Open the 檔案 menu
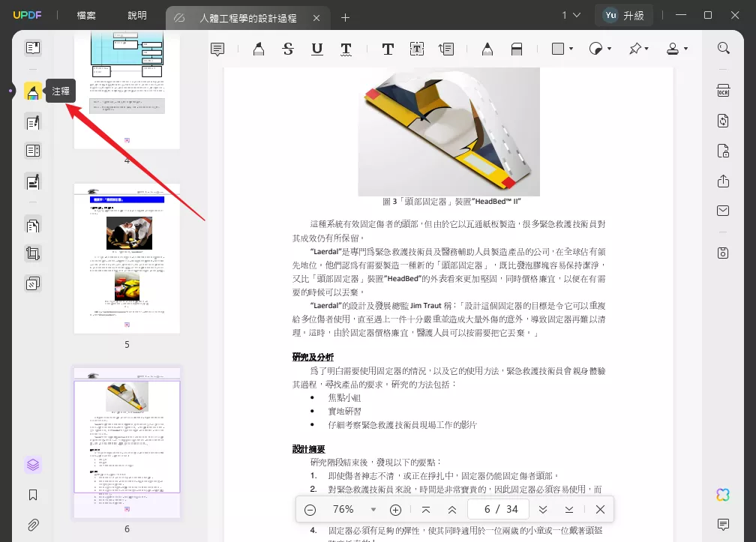756x542 pixels. [x=86, y=16]
